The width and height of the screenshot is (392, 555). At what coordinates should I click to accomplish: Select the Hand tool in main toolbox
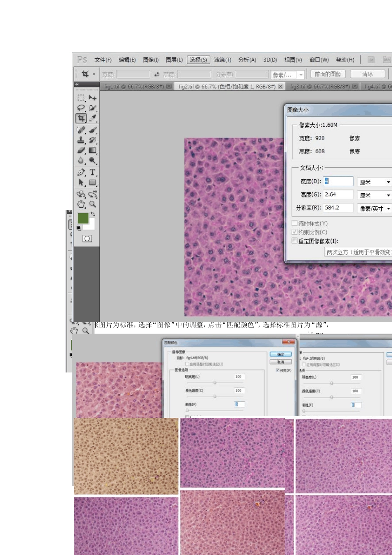pyautogui.click(x=81, y=204)
